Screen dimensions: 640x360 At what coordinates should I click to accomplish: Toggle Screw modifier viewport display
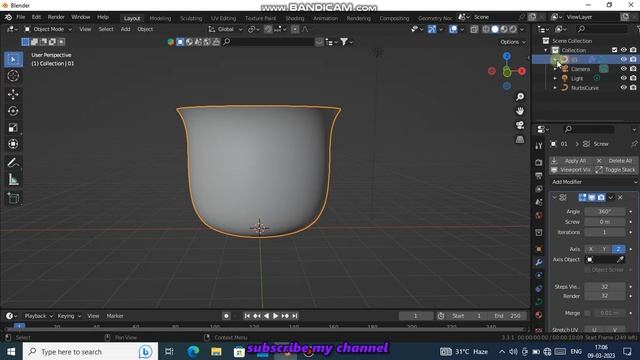[592, 198]
